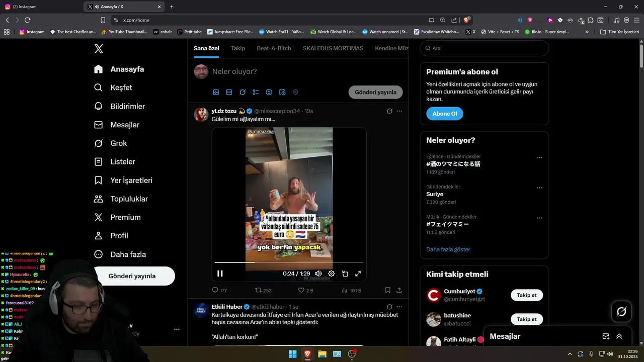Image resolution: width=644 pixels, height=362 pixels.
Task: Add location tag icon in composer
Action: pyautogui.click(x=295, y=93)
